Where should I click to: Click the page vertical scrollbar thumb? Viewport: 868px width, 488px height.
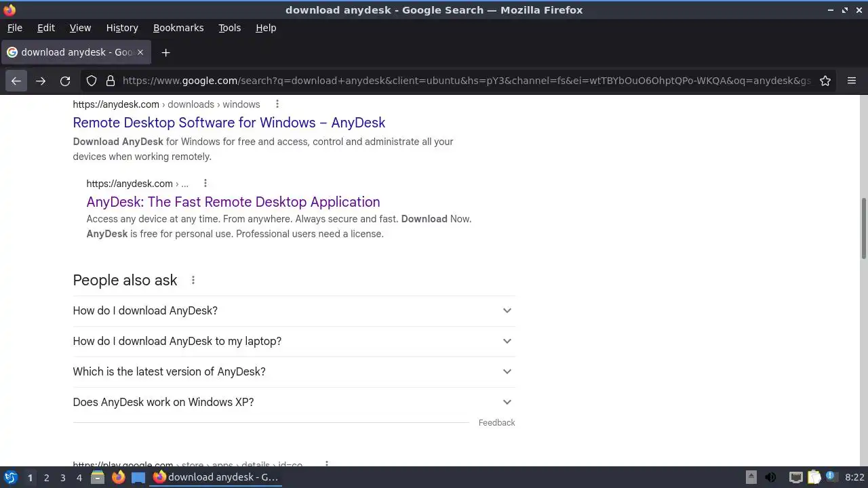pos(864,228)
